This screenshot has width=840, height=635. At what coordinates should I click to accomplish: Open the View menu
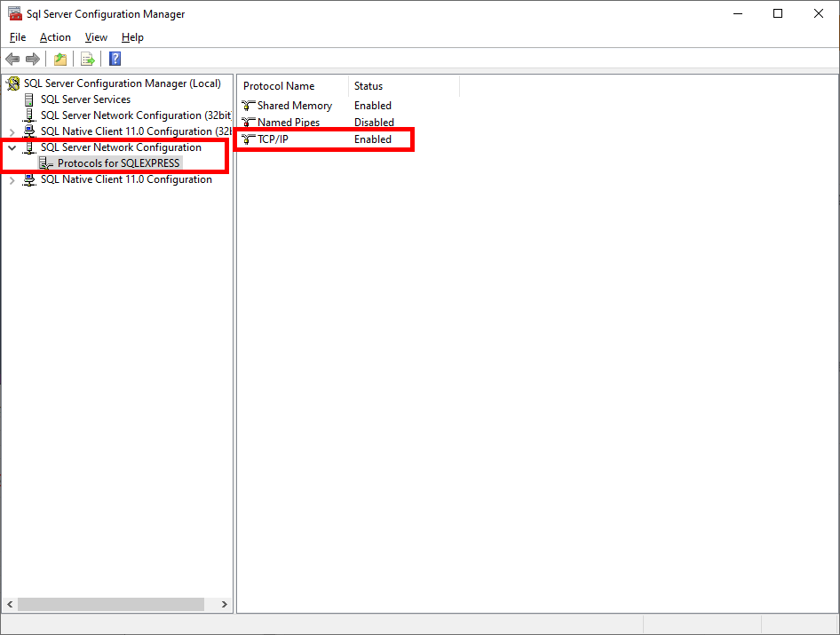pyautogui.click(x=96, y=37)
